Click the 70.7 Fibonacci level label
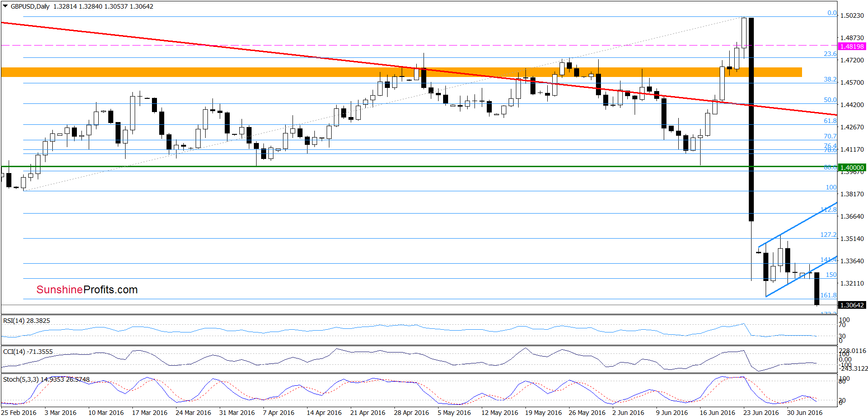Viewport: 868px width, 419px height. (x=830, y=136)
